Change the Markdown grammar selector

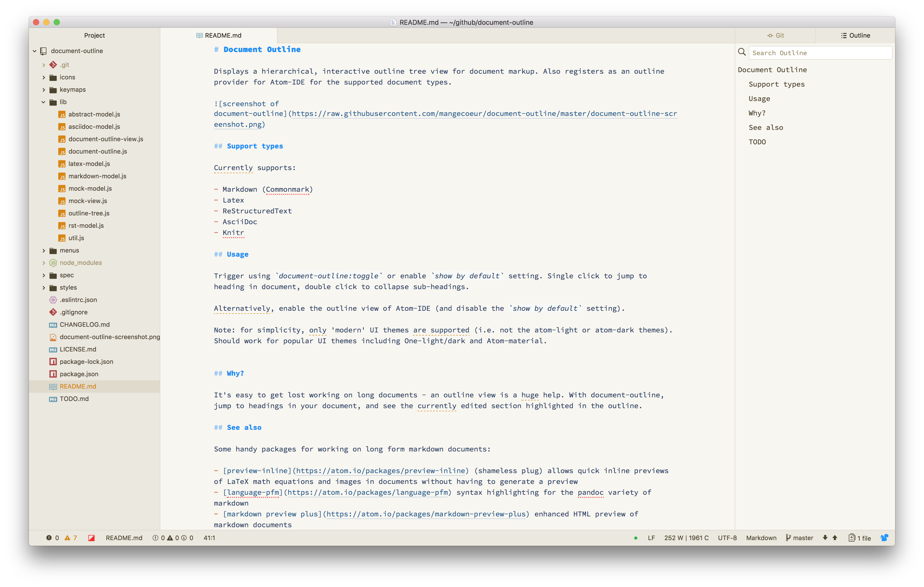tap(761, 538)
